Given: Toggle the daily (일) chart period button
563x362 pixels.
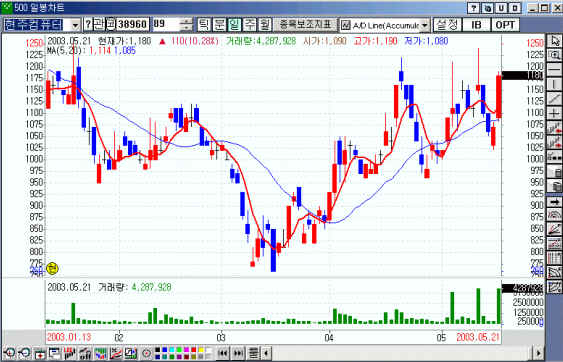Looking at the screenshot, I should [x=235, y=24].
